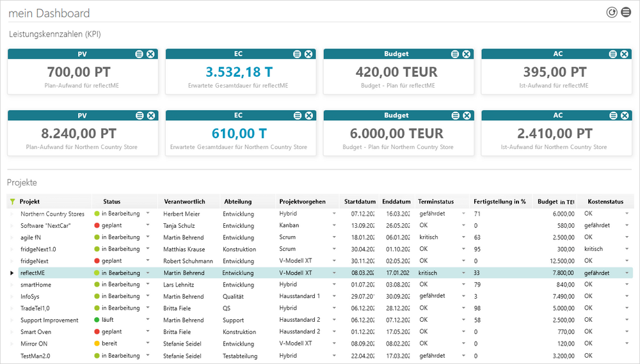The width and height of the screenshot is (640, 364).
Task: Open menu of AC tile for Northern Country Store
Action: 613,115
